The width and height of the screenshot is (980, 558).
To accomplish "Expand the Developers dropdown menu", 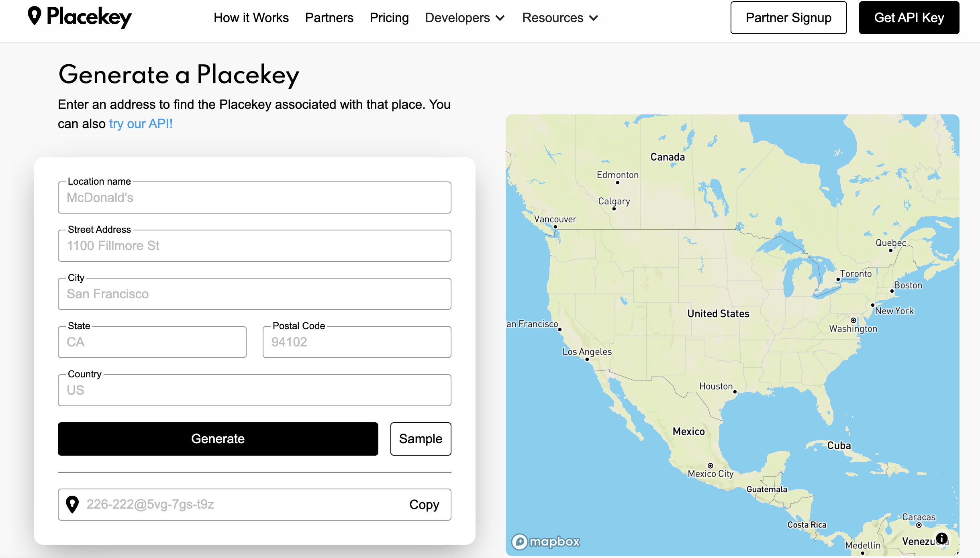I will coord(465,18).
